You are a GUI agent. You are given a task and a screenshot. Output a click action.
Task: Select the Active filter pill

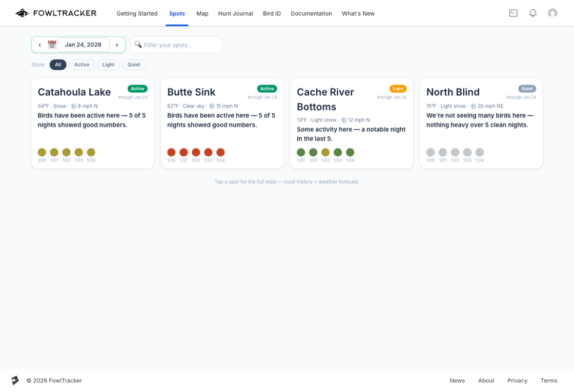click(x=81, y=65)
